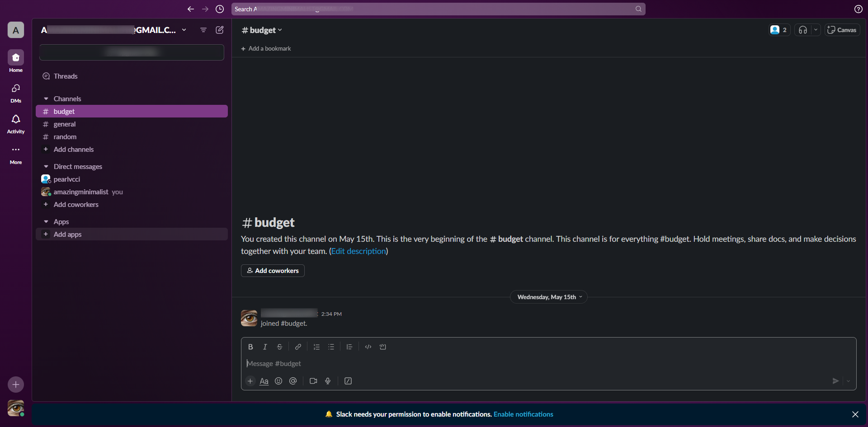Click the Message #budget input field

[x=549, y=364]
